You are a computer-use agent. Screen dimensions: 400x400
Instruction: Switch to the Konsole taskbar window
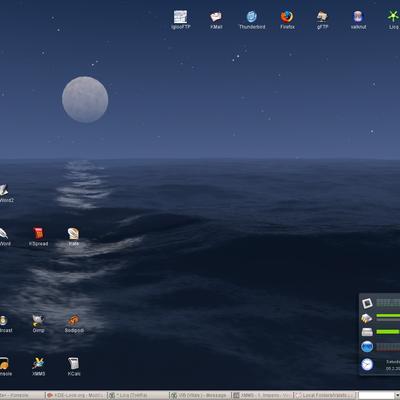tap(21, 395)
